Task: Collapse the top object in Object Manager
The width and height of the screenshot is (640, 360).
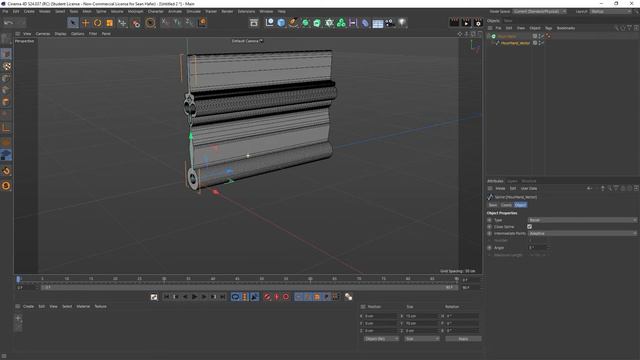Action: 489,36
